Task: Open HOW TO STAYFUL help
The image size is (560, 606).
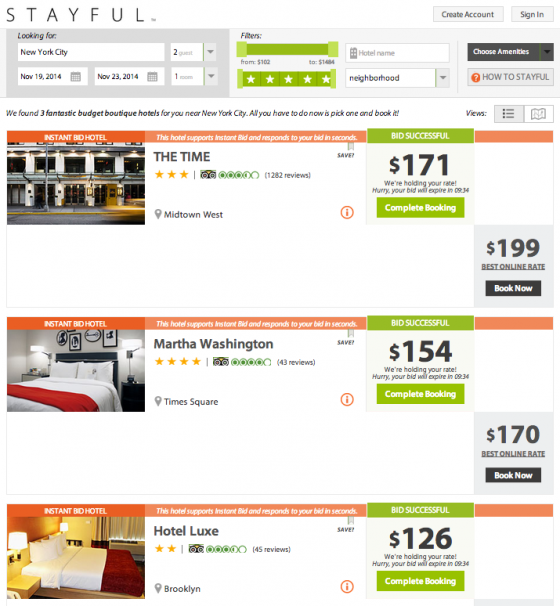Action: [x=510, y=77]
